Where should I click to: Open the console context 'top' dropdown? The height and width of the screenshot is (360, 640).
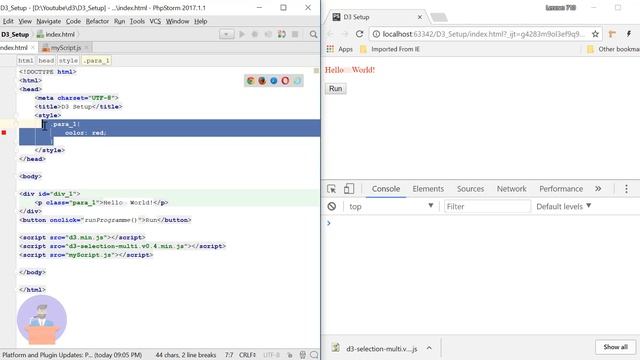tap(391, 206)
